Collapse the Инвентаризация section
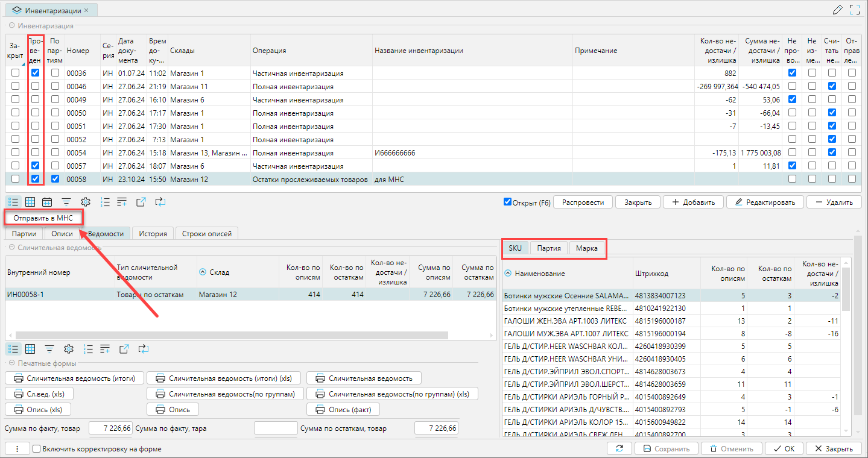This screenshot has height=458, width=868. click(x=11, y=26)
